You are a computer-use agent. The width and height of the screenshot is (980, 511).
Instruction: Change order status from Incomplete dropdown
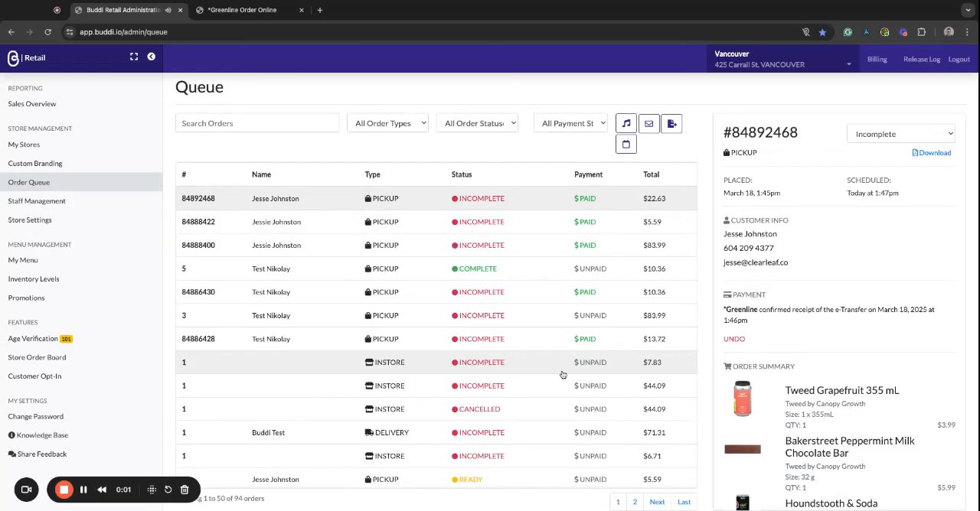pyautogui.click(x=901, y=134)
